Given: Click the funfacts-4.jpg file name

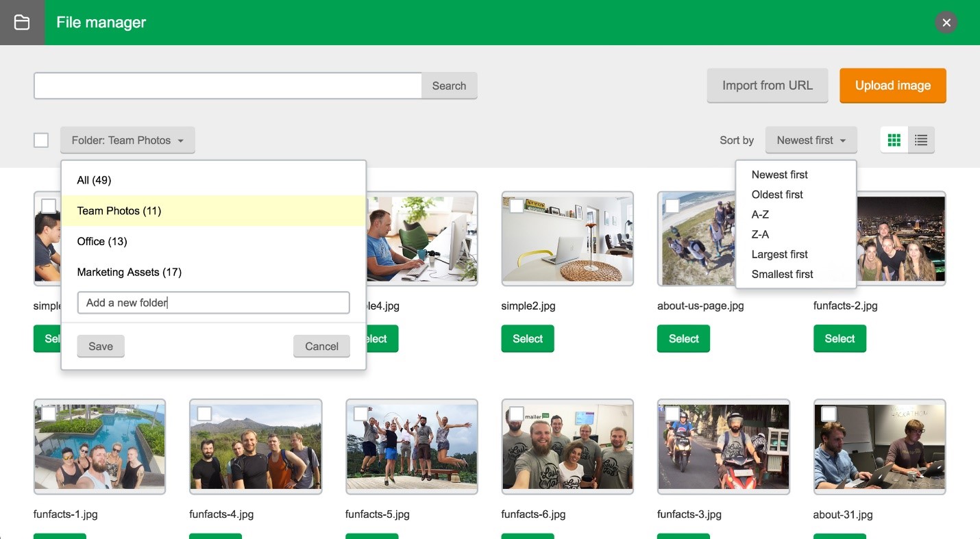Looking at the screenshot, I should [x=221, y=514].
